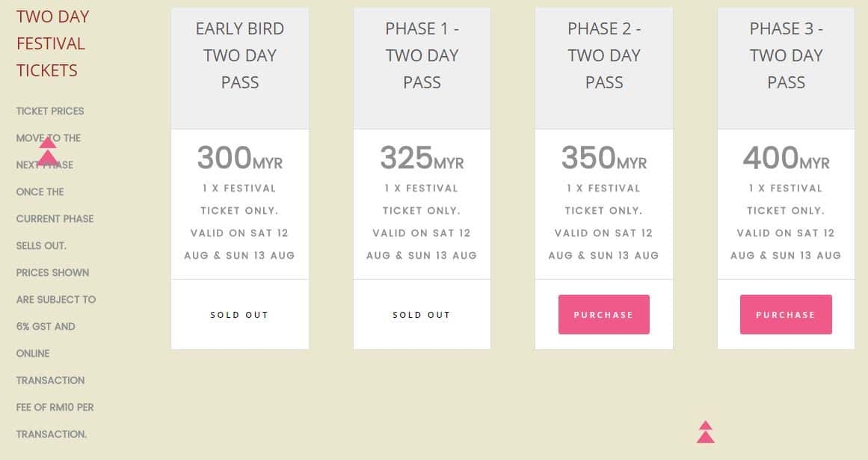Click the 6% GST note in sidebar

coord(46,326)
